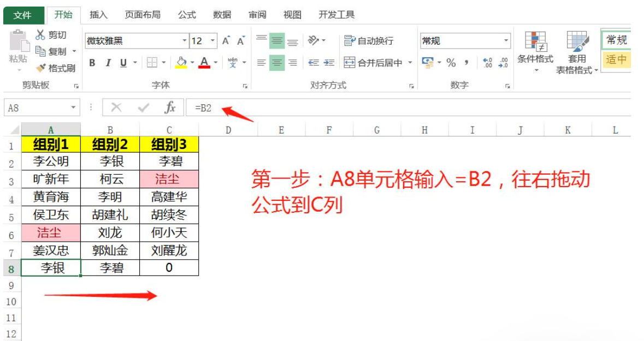644x341 pixels.
Task: Toggle italic formatting
Action: click(x=108, y=63)
